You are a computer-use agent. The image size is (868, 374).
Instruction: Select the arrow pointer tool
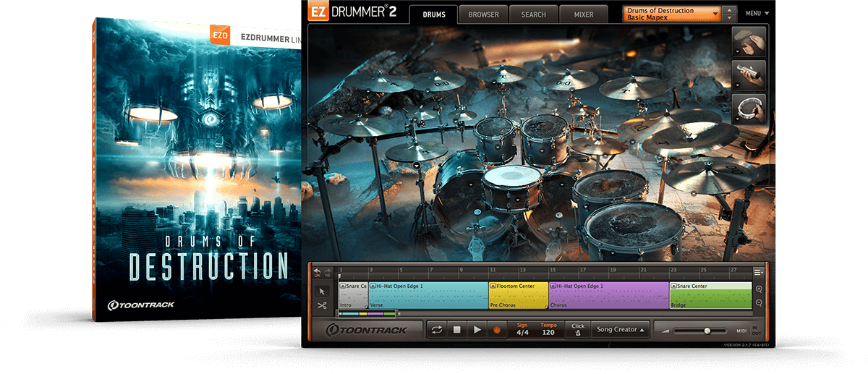322,291
